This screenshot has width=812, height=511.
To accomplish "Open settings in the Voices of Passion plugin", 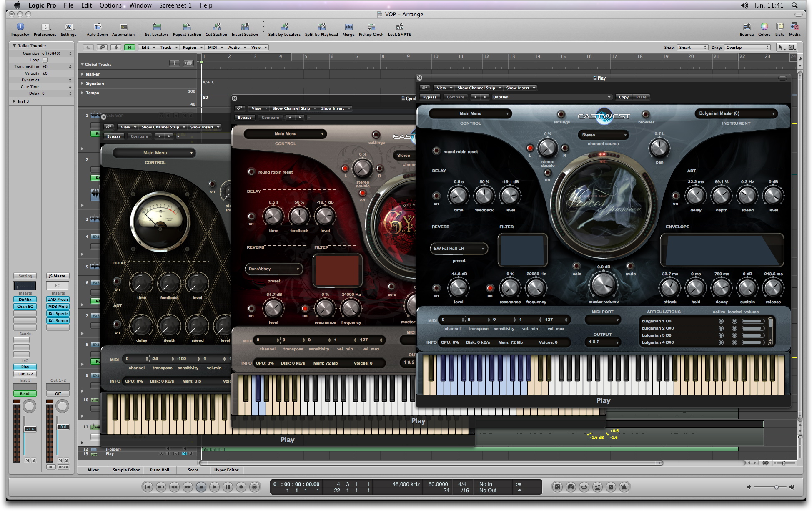I will click(x=561, y=114).
